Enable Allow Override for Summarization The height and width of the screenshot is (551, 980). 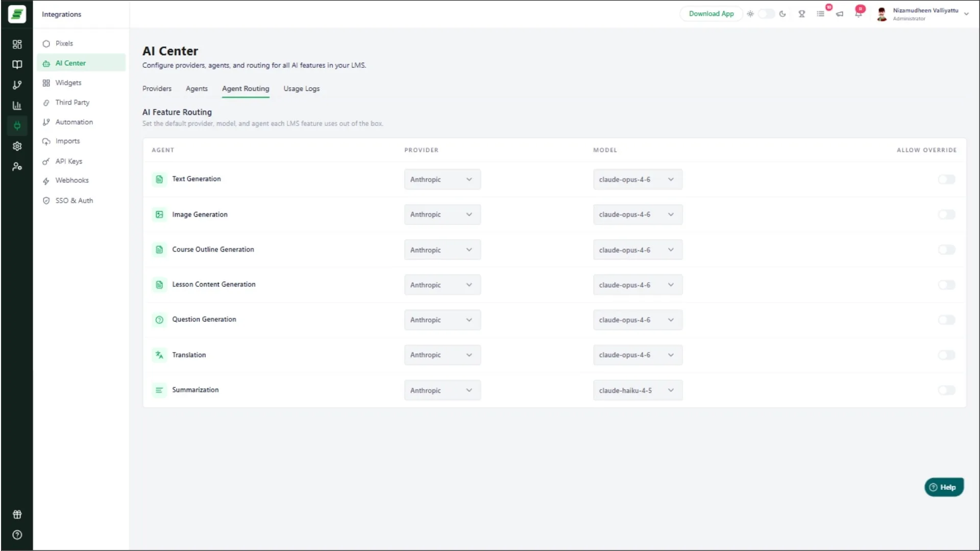click(x=946, y=390)
